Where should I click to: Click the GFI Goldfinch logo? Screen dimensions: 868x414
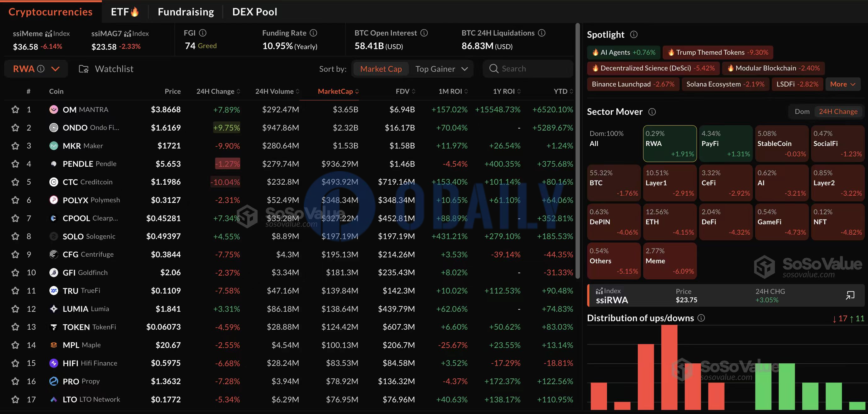pyautogui.click(x=53, y=272)
